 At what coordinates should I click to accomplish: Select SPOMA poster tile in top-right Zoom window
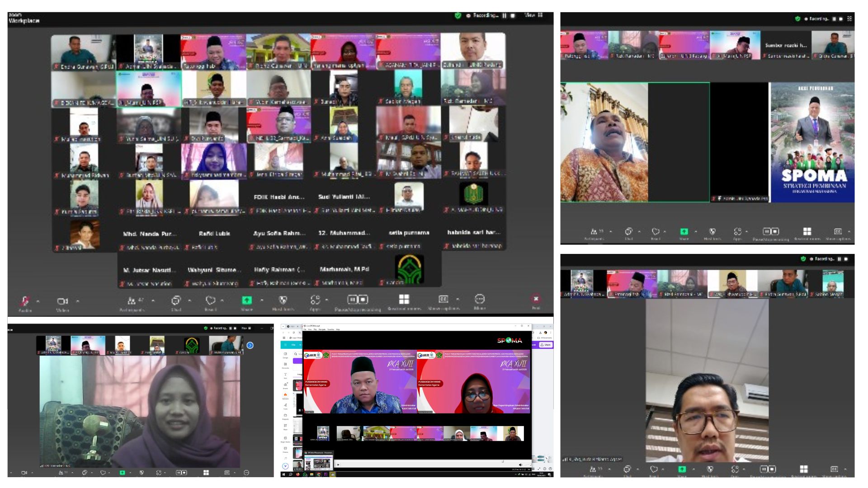coord(812,142)
